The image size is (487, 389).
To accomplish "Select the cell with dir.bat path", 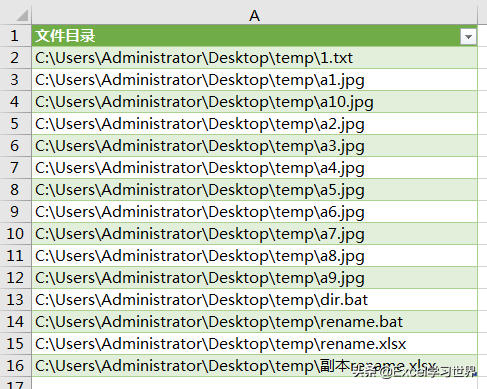I will 254,300.
